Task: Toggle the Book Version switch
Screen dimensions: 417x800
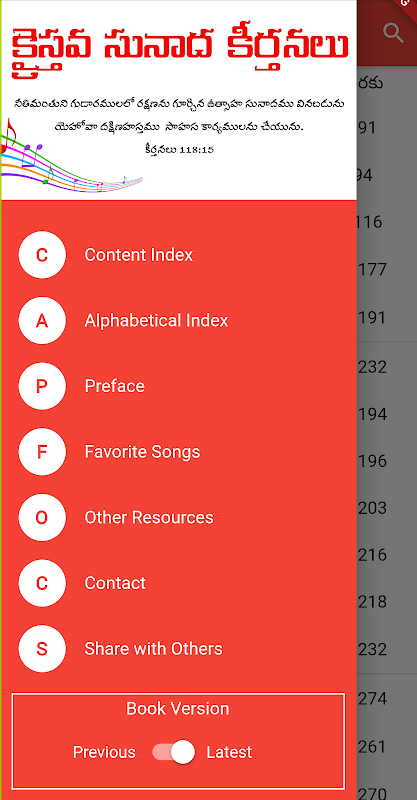Action: (174, 752)
